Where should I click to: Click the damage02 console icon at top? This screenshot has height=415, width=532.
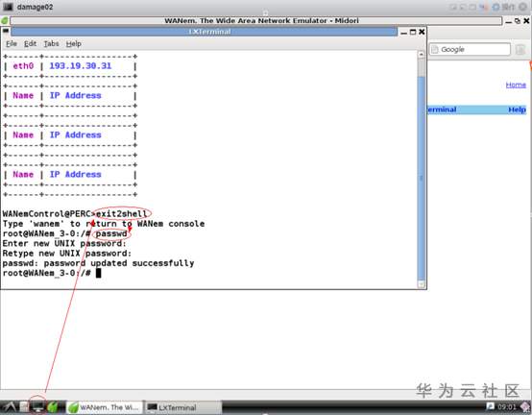(x=8, y=7)
